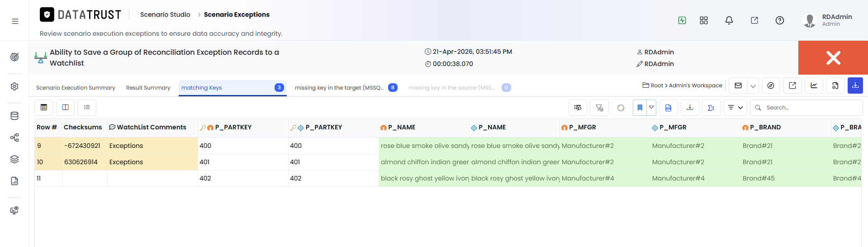Switch to grid table view
The image size is (868, 247).
click(44, 107)
